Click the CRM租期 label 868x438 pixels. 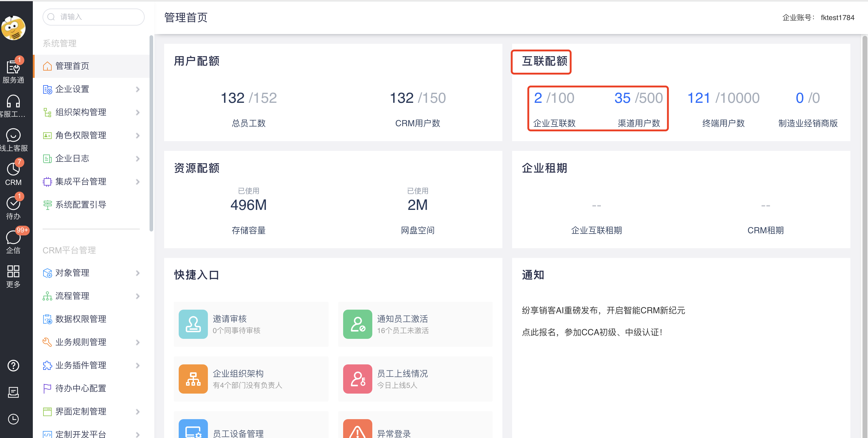pos(766,230)
